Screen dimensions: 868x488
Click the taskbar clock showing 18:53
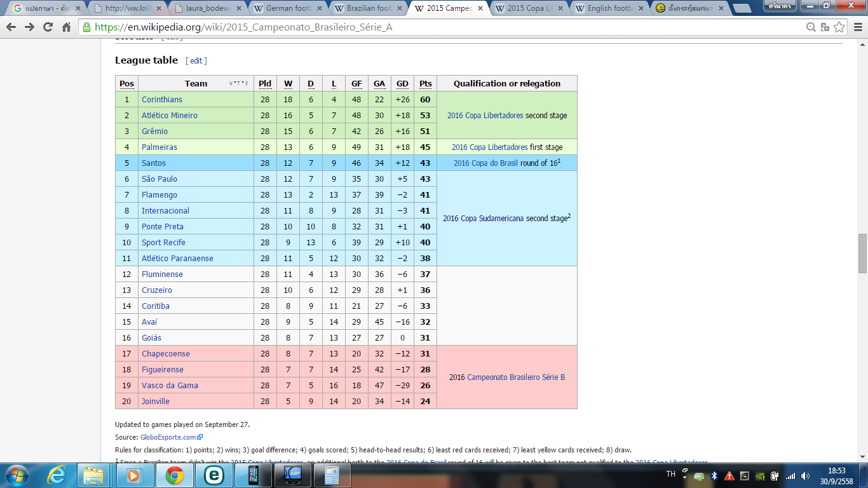tap(838, 475)
